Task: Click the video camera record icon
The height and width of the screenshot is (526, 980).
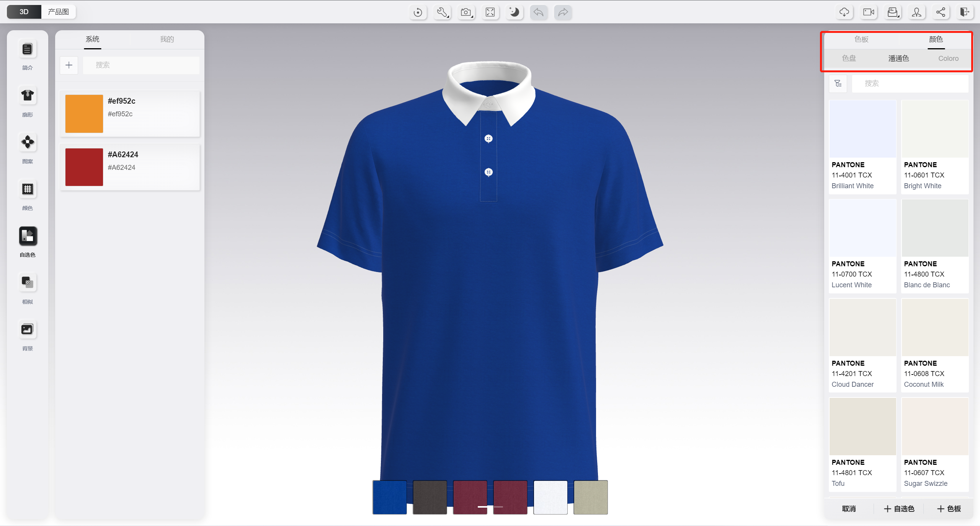Action: click(x=868, y=12)
